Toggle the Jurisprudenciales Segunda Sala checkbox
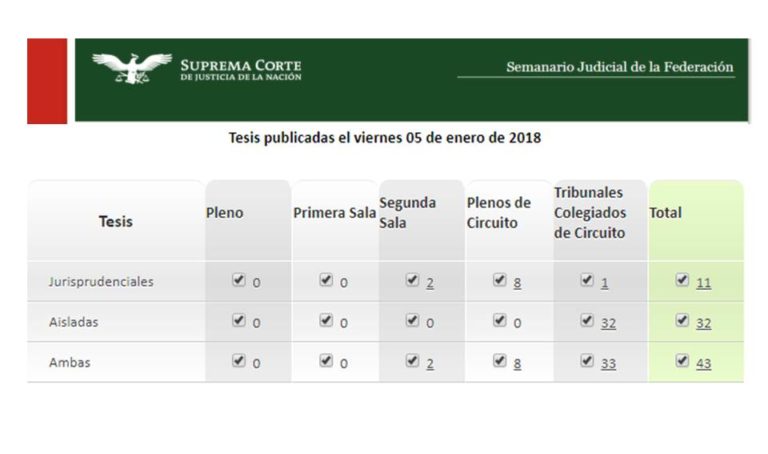This screenshot has width=768, height=454. pyautogui.click(x=412, y=280)
